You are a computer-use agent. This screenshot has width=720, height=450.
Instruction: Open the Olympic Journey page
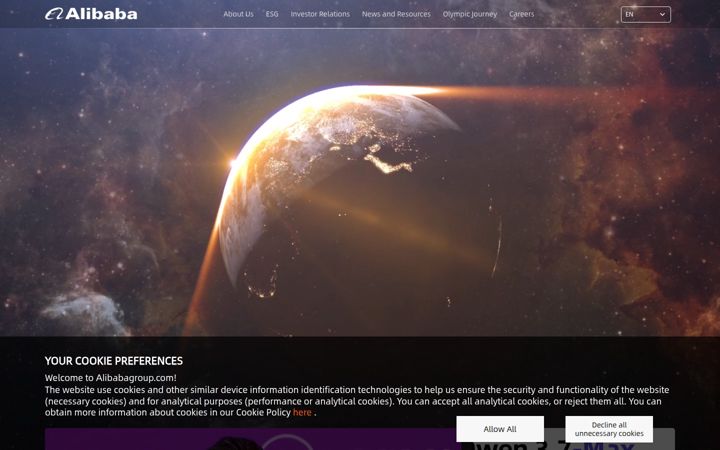[470, 14]
